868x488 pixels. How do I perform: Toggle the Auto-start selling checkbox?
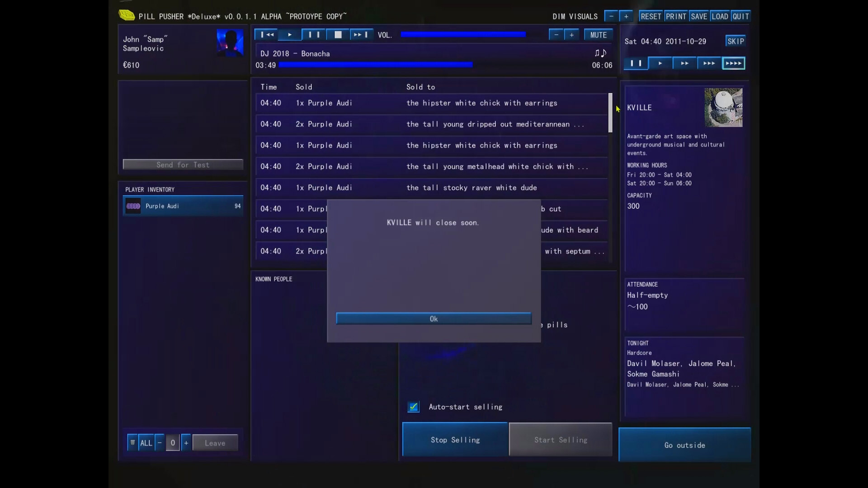(413, 407)
